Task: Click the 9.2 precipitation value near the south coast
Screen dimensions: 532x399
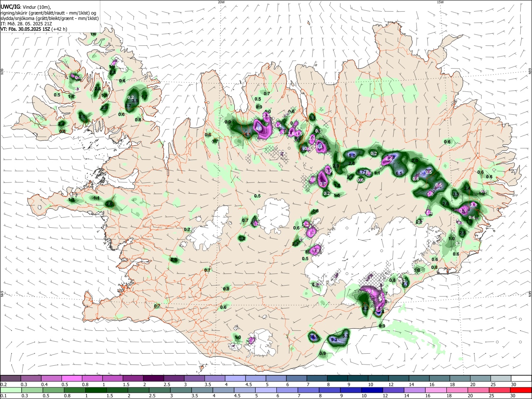Action: point(334,340)
